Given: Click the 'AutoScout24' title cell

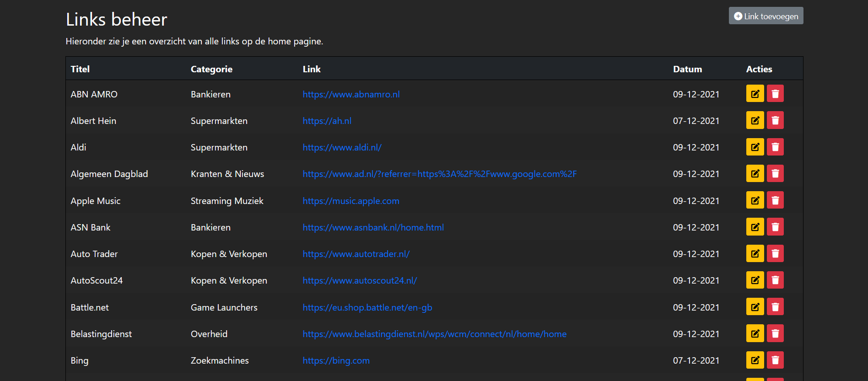Looking at the screenshot, I should (97, 280).
